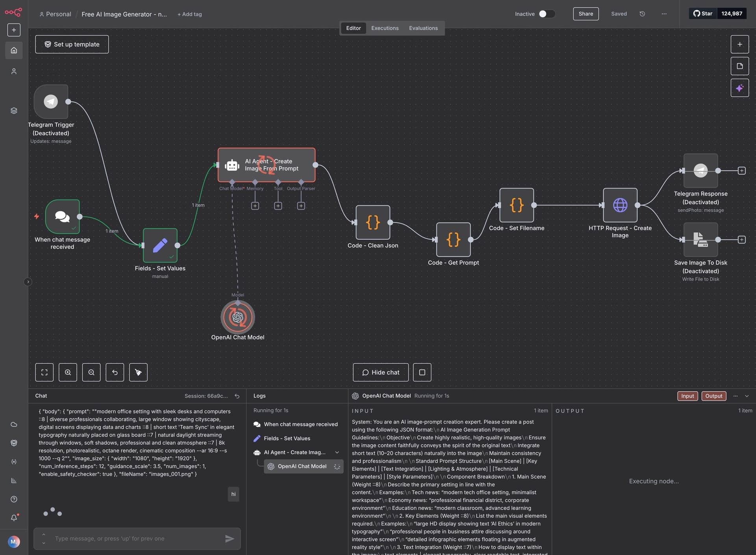Select the Telegram Response node
The width and height of the screenshot is (756, 555).
point(700,170)
